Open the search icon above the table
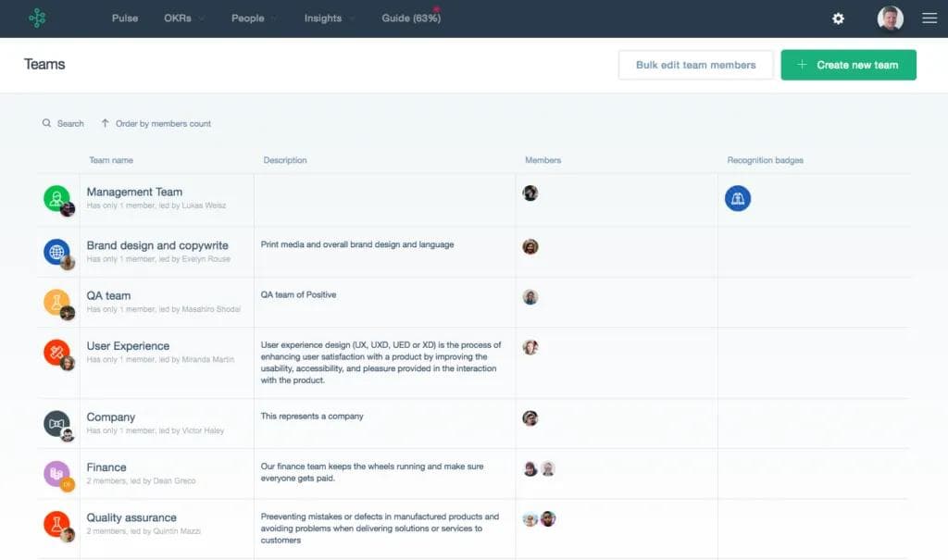The height and width of the screenshot is (560, 948). coord(46,122)
